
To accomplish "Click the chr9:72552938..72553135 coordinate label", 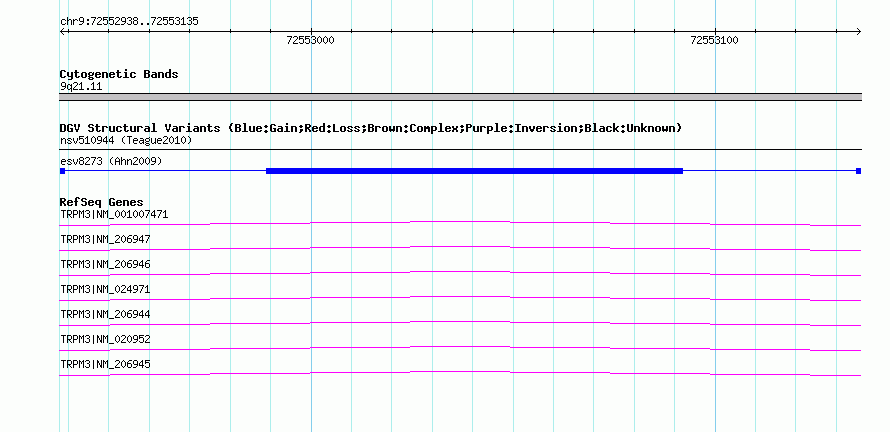I will click(x=129, y=22).
